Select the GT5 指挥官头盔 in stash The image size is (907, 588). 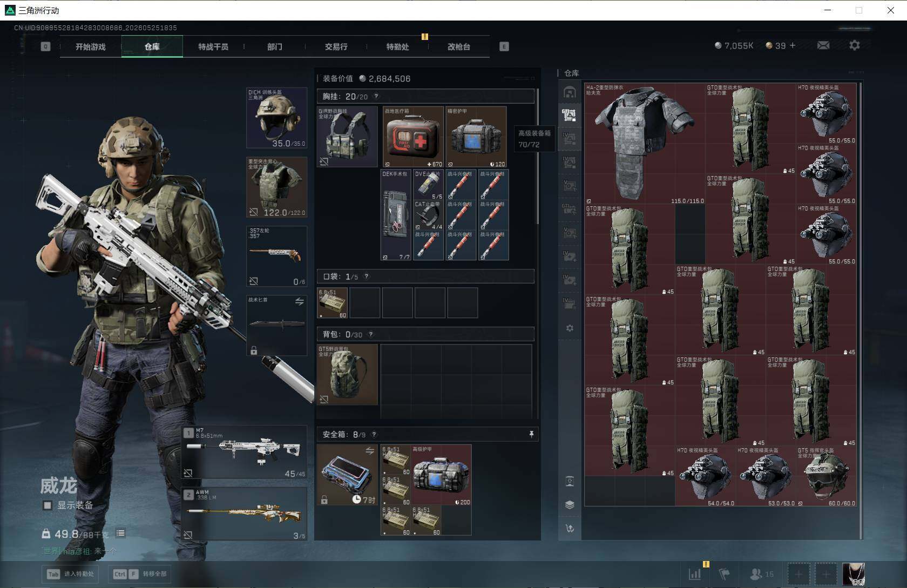[826, 476]
